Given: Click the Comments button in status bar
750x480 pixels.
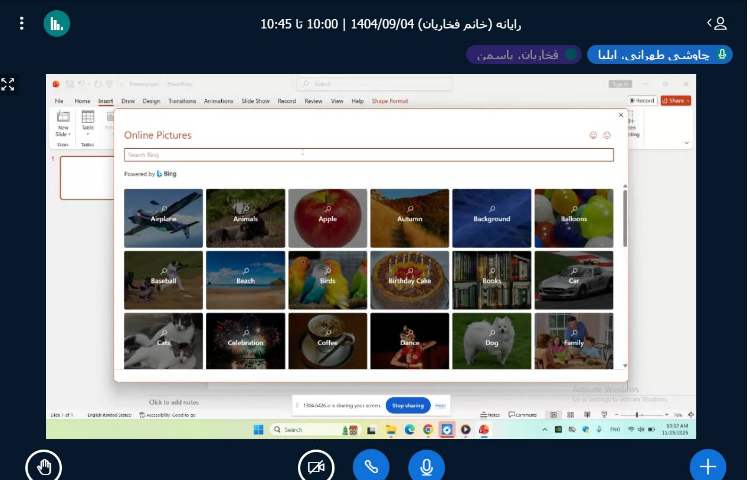Looking at the screenshot, I should point(522,415).
